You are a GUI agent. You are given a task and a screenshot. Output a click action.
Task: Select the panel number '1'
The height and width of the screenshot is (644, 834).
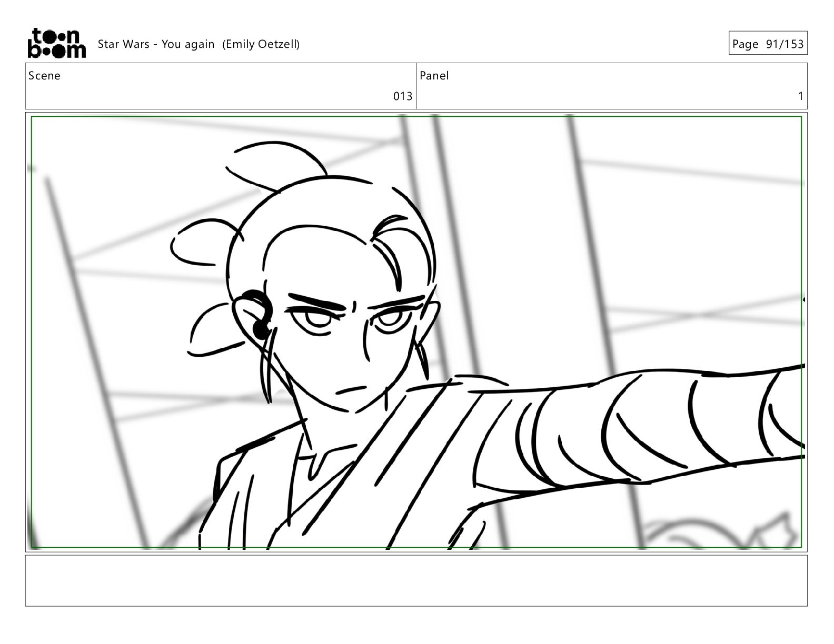coord(801,96)
